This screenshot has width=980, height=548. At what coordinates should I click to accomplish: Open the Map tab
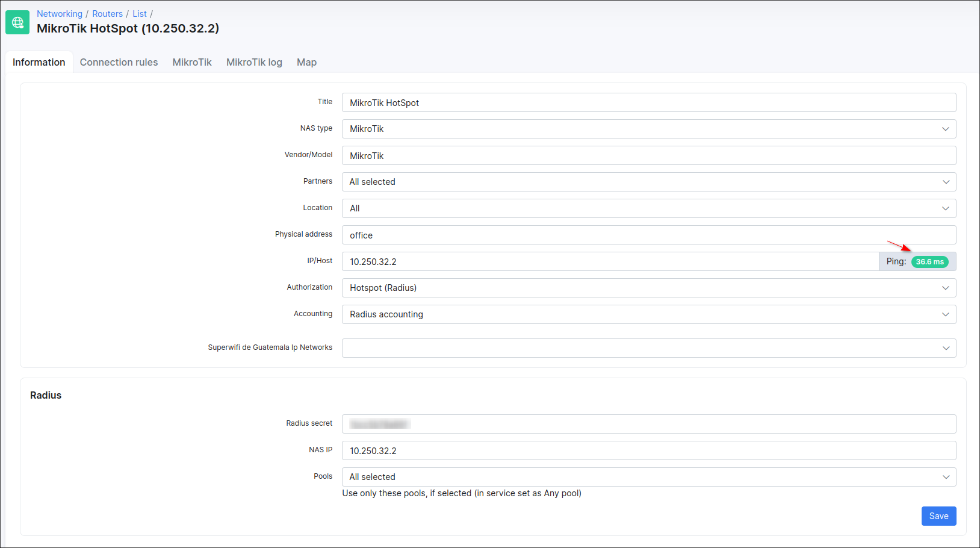(306, 63)
